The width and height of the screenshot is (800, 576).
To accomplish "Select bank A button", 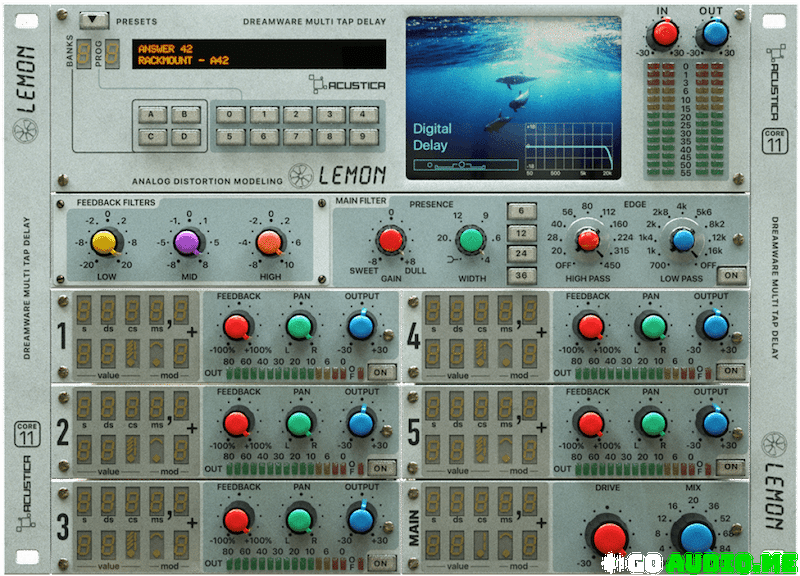I will 152,114.
